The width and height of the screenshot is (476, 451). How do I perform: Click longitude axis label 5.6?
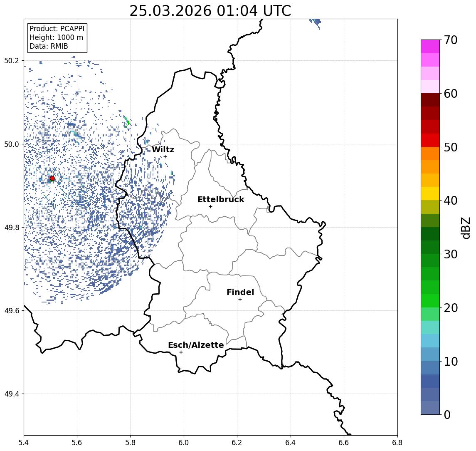pos(77,443)
